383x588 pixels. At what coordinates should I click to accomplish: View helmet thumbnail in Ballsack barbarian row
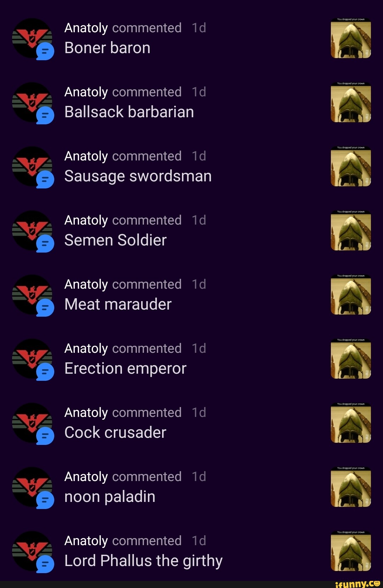point(351,102)
